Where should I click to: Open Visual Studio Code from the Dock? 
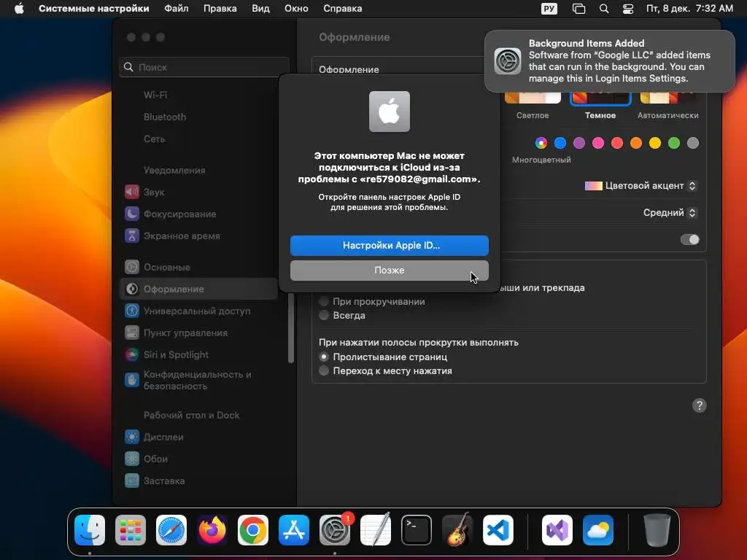(498, 530)
